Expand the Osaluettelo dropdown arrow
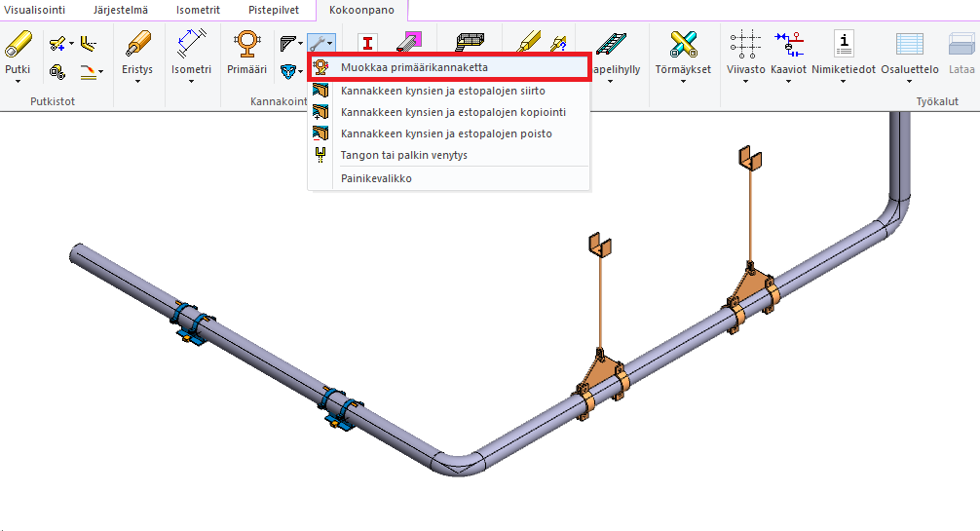 910,82
